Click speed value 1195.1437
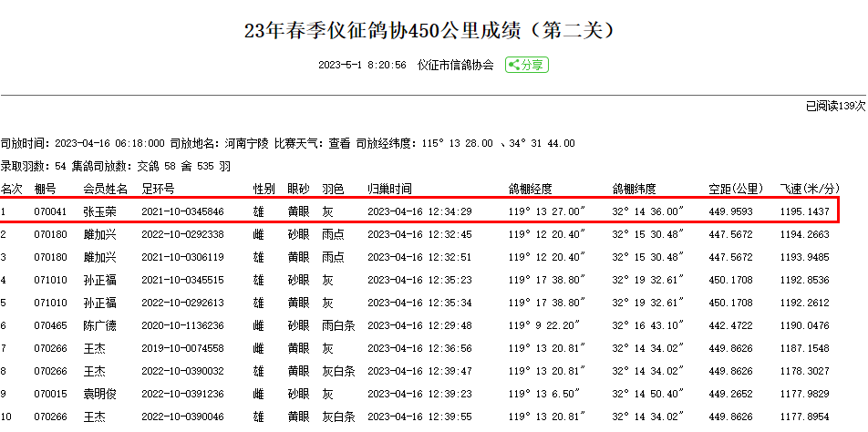 (804, 211)
